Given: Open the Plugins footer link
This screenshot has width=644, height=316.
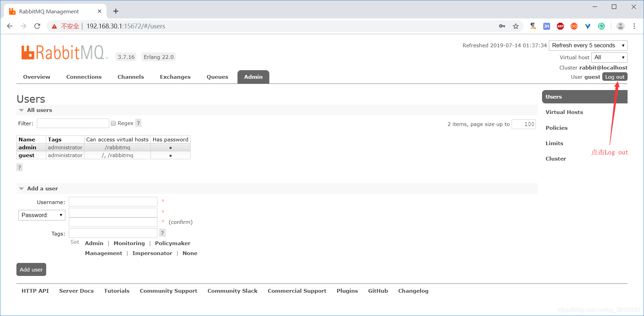Looking at the screenshot, I should (x=347, y=291).
